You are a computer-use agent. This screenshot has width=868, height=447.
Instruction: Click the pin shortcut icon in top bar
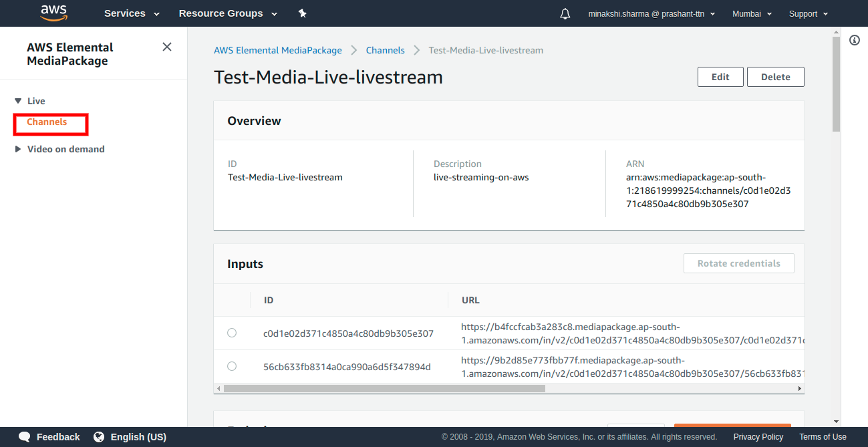point(302,13)
